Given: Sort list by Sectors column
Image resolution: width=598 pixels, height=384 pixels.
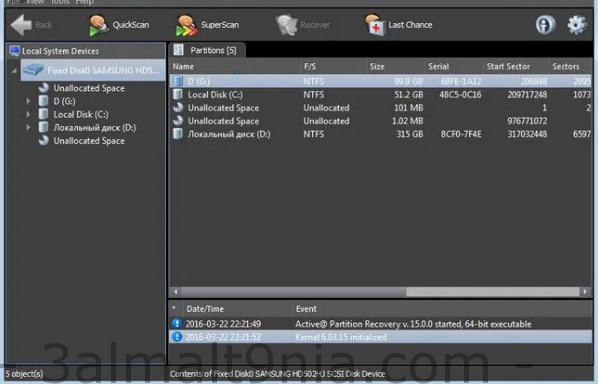Looking at the screenshot, I should 571,66.
